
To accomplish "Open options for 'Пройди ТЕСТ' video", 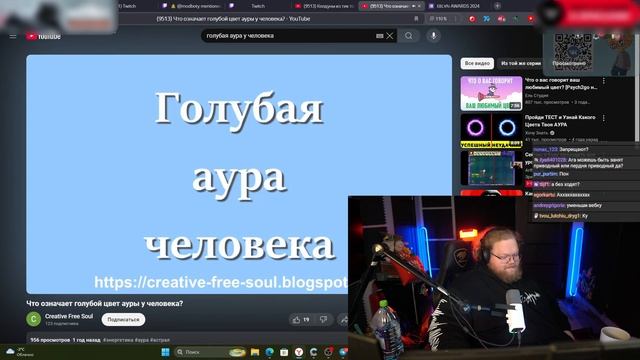I will coord(604,118).
